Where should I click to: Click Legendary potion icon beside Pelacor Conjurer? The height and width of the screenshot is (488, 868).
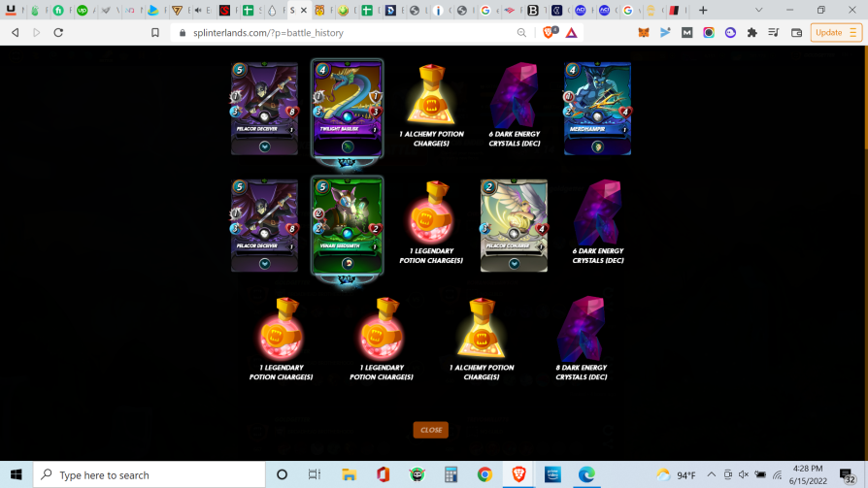(x=431, y=212)
